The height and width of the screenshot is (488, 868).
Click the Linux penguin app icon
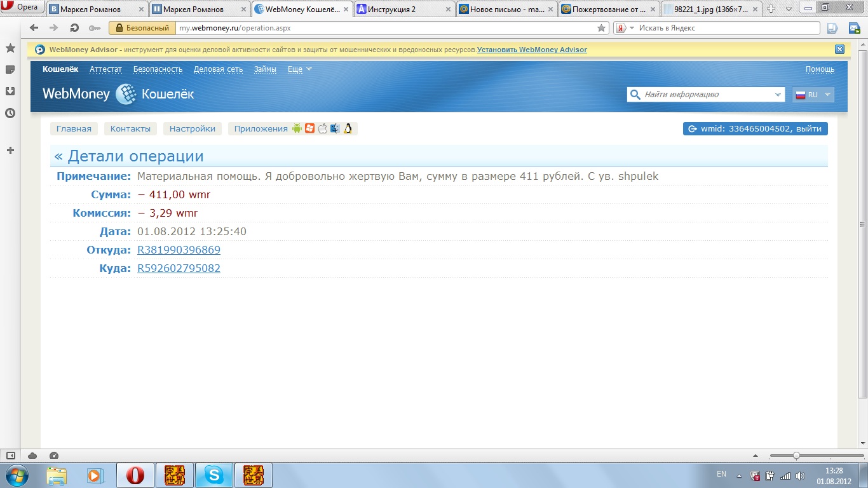click(348, 128)
